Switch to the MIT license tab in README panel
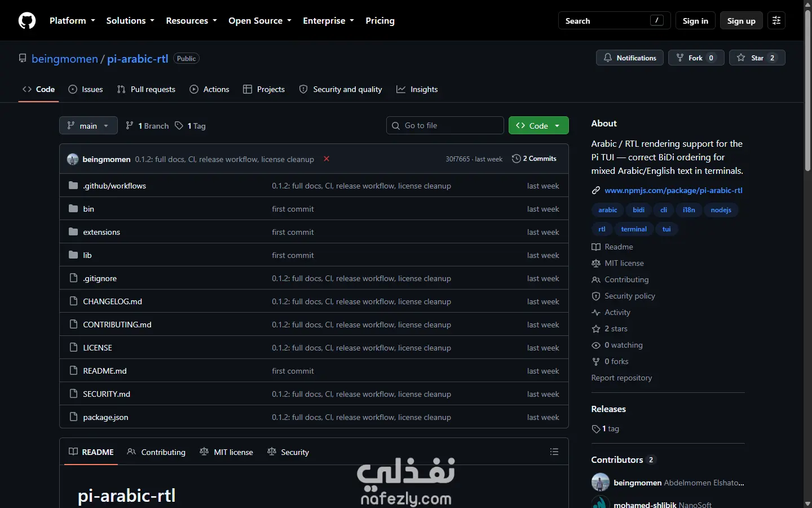The width and height of the screenshot is (812, 508). point(226,452)
